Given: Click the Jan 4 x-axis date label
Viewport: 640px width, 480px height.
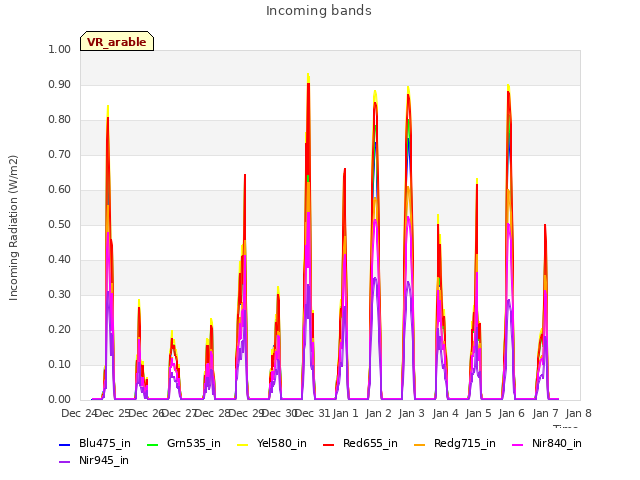Looking at the screenshot, I should 445,413.
